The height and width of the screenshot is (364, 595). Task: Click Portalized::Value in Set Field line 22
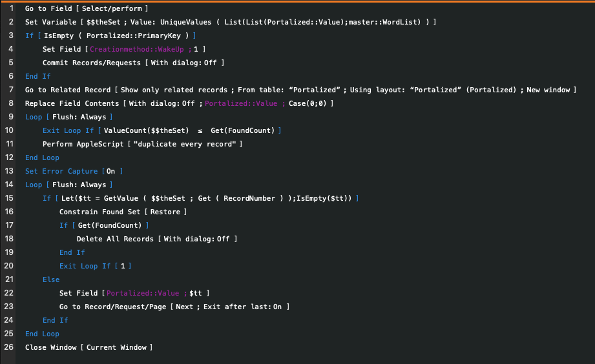pyautogui.click(x=143, y=293)
